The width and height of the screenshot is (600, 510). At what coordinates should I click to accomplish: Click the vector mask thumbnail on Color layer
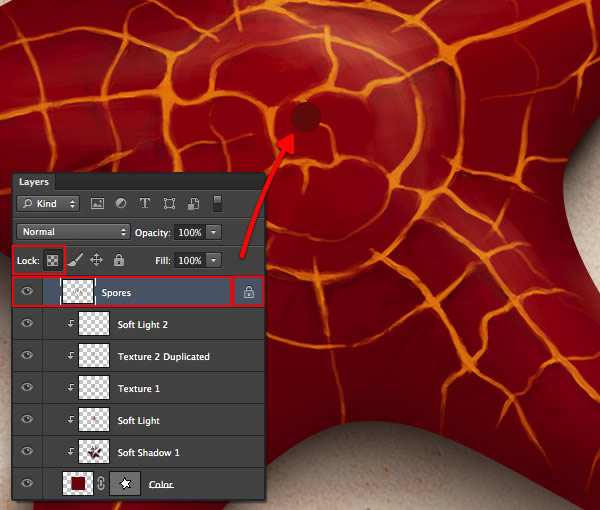(x=125, y=484)
